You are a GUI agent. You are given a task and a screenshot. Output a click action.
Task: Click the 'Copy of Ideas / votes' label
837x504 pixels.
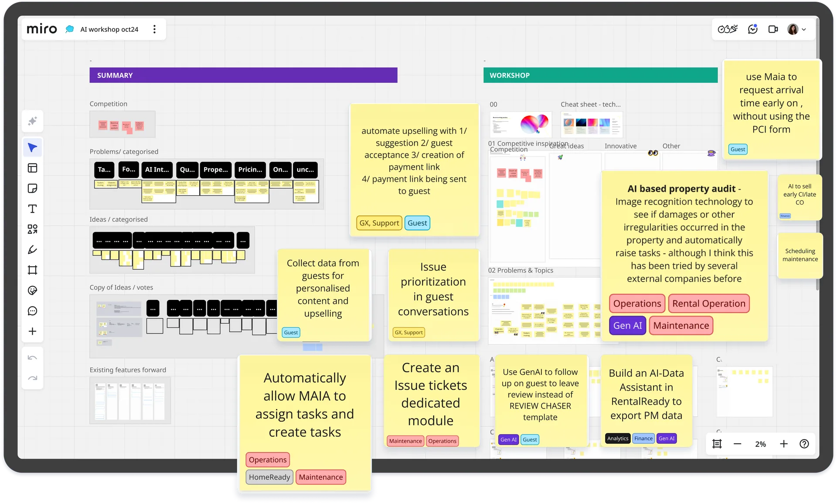click(x=121, y=287)
